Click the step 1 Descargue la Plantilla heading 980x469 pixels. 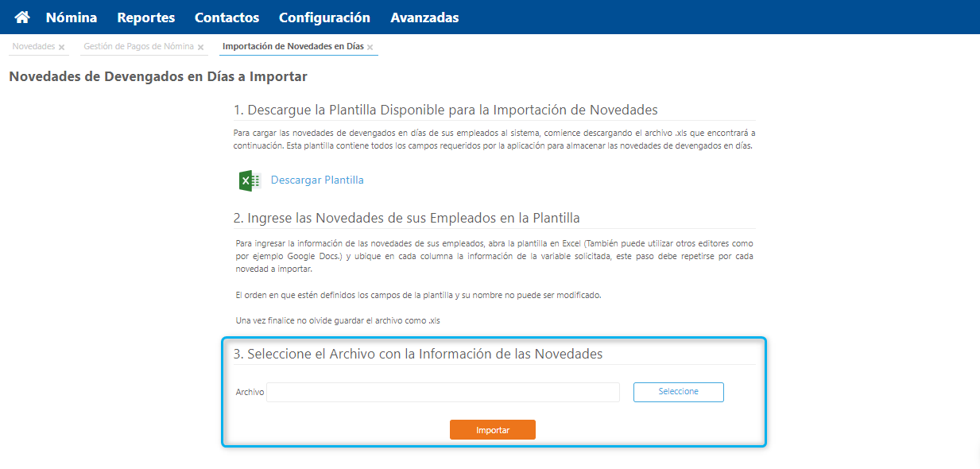click(445, 110)
